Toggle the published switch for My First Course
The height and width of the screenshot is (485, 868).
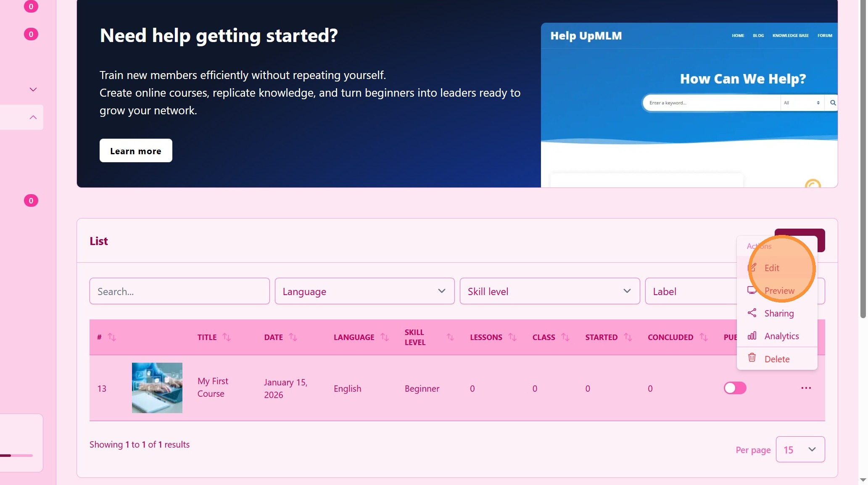(x=735, y=388)
